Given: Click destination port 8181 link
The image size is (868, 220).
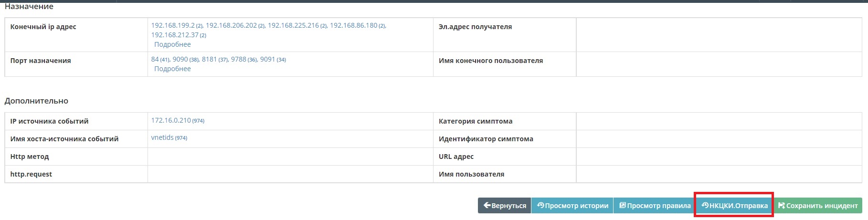Looking at the screenshot, I should click(x=209, y=59).
